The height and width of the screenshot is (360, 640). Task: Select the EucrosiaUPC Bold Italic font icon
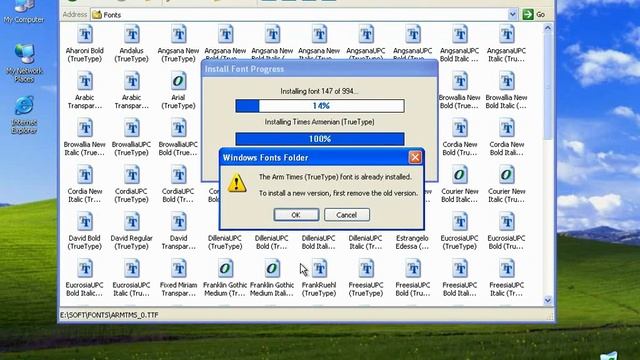click(85, 269)
